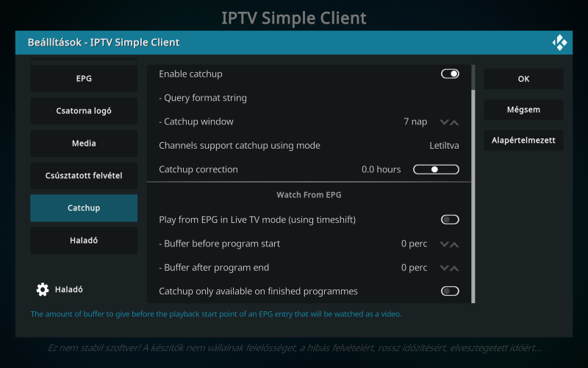Open the EPG settings category
The height and width of the screenshot is (368, 588).
tap(84, 79)
